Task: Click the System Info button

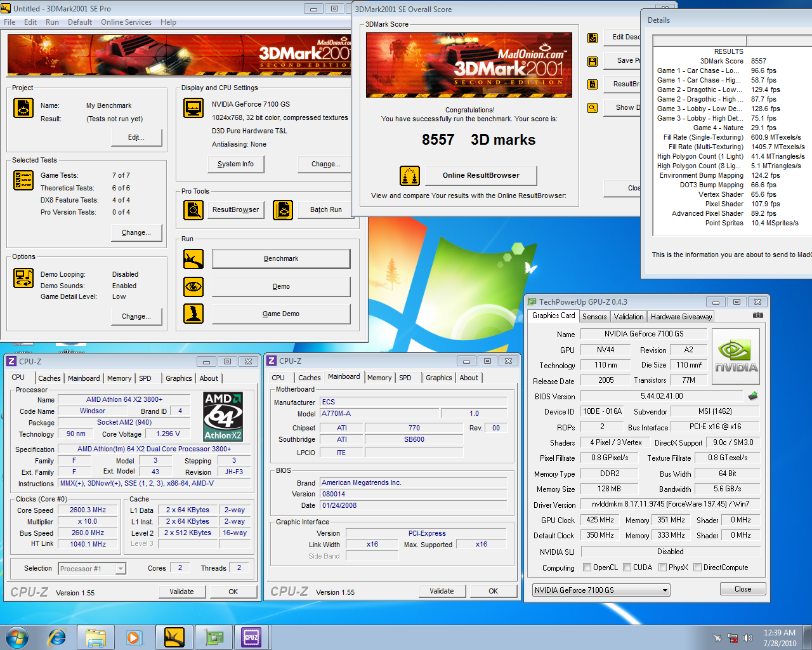Action: [x=235, y=164]
